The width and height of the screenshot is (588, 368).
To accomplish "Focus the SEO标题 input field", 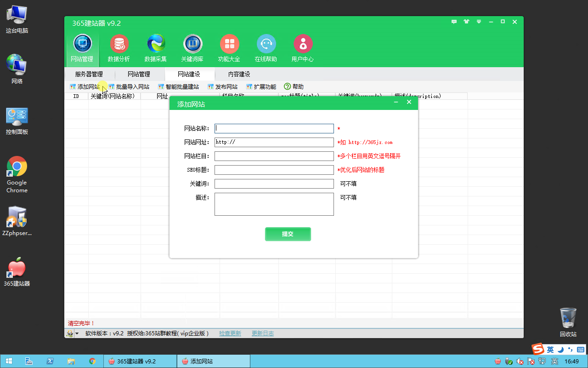I will click(274, 170).
